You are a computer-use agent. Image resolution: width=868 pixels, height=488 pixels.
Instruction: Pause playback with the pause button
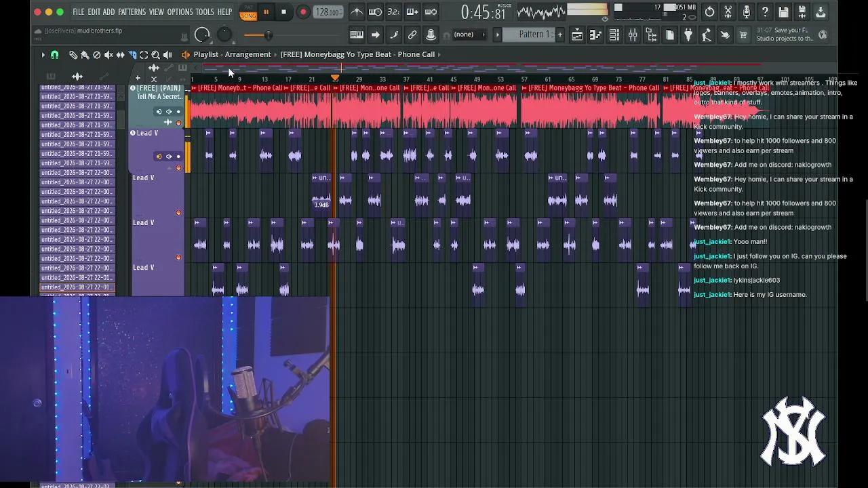(x=266, y=12)
